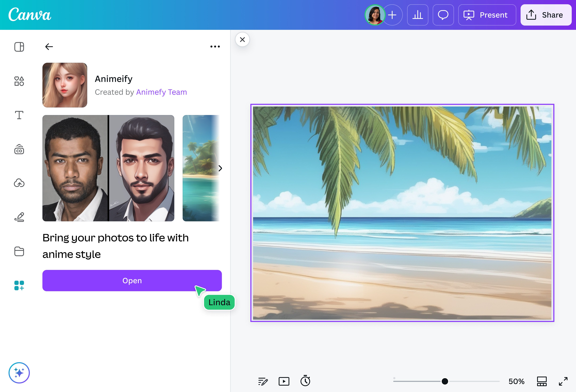Switch to grid view of pages

(x=542, y=381)
